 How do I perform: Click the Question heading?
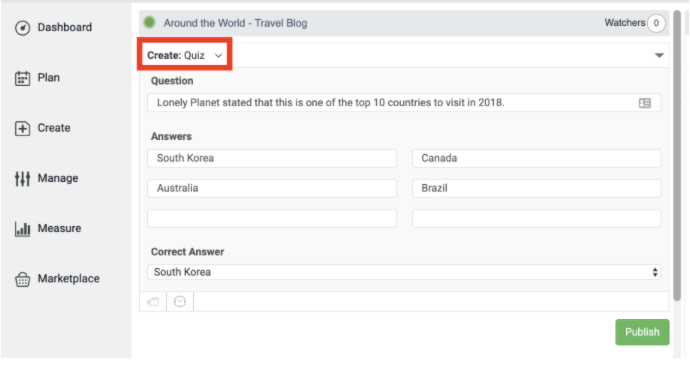pyautogui.click(x=172, y=81)
